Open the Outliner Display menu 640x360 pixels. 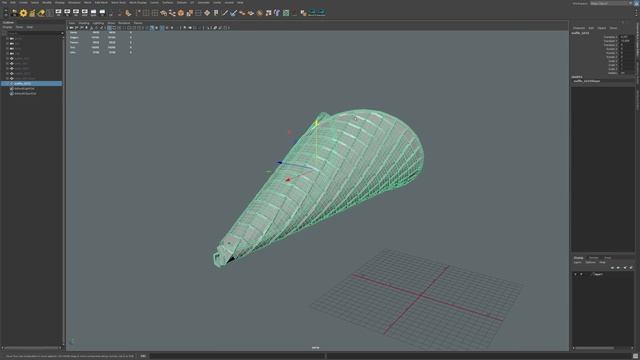tap(7, 27)
